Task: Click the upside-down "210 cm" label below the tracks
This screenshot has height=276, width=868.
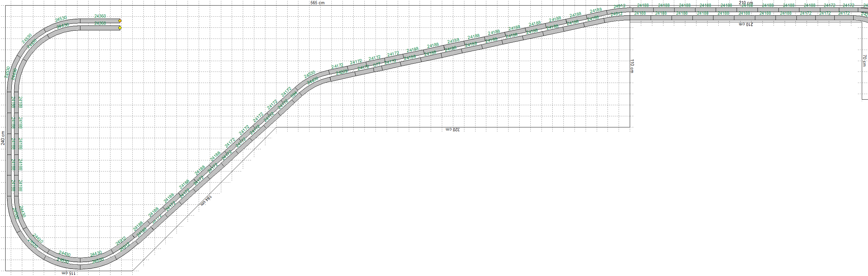Action: click(x=746, y=24)
